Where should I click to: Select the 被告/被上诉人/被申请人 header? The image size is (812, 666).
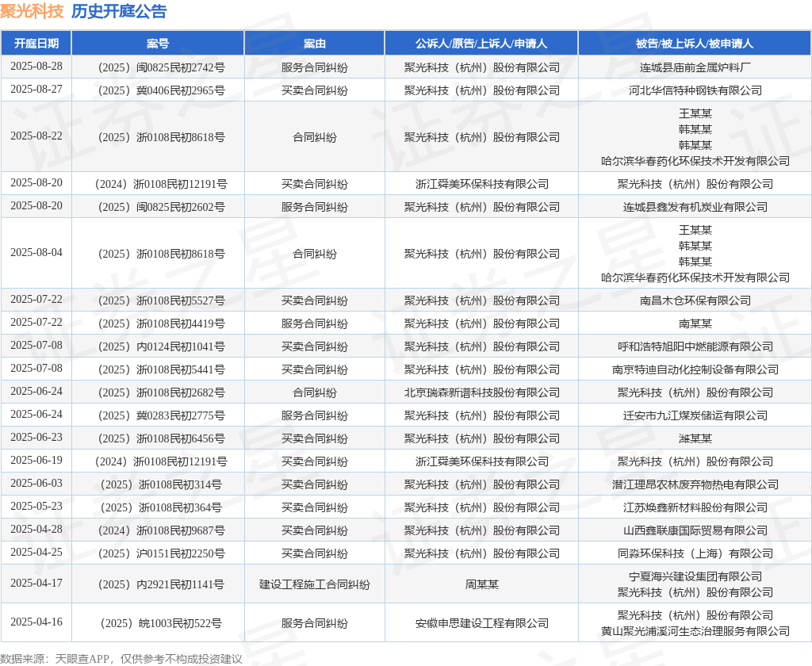tap(695, 44)
